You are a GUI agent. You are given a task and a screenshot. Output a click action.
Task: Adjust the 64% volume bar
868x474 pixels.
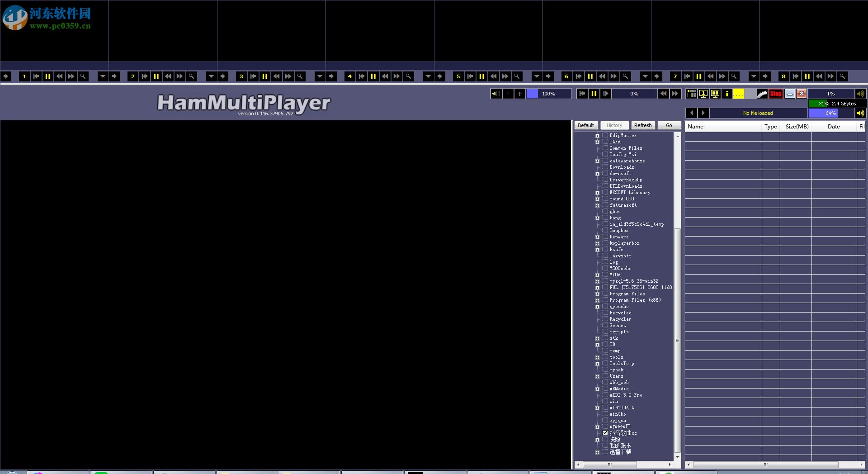click(x=831, y=113)
